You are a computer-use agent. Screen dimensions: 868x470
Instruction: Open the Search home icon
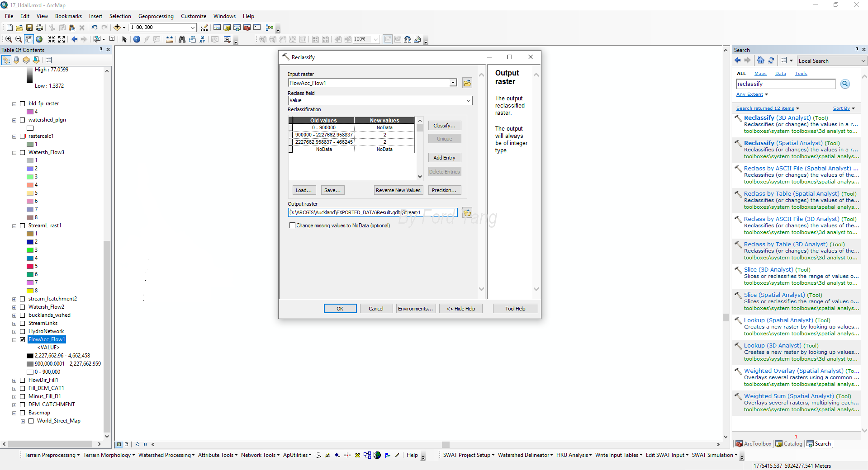[761, 61]
